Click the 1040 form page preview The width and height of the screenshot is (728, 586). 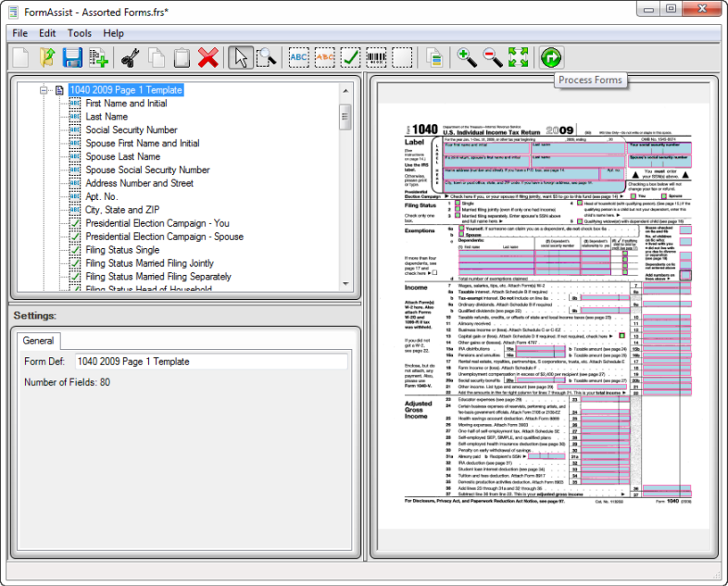(x=543, y=316)
